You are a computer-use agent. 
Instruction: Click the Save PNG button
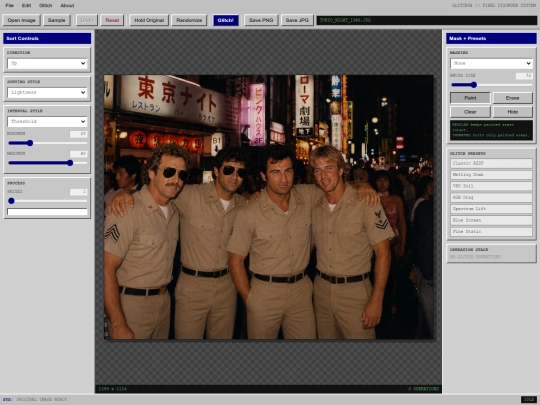click(261, 20)
